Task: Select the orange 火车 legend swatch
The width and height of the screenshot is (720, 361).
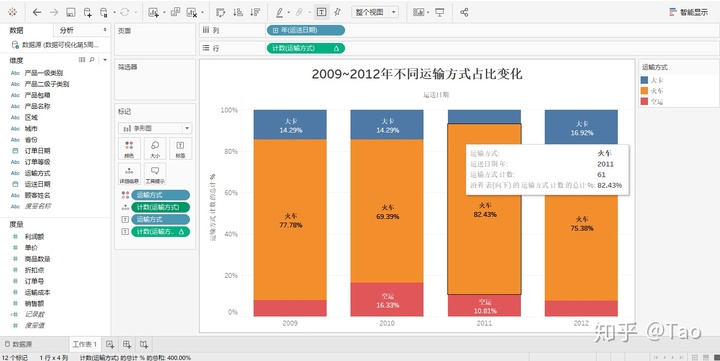Action: (x=644, y=90)
